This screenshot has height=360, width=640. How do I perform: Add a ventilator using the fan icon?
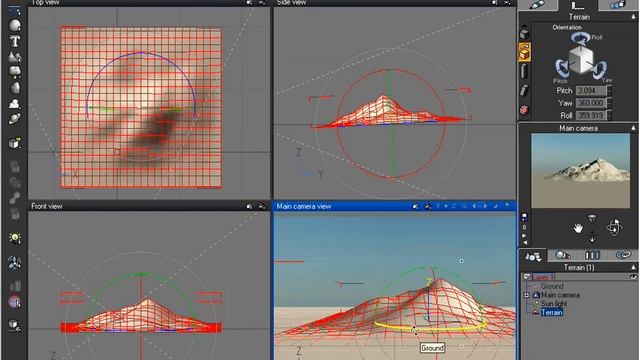point(15,263)
